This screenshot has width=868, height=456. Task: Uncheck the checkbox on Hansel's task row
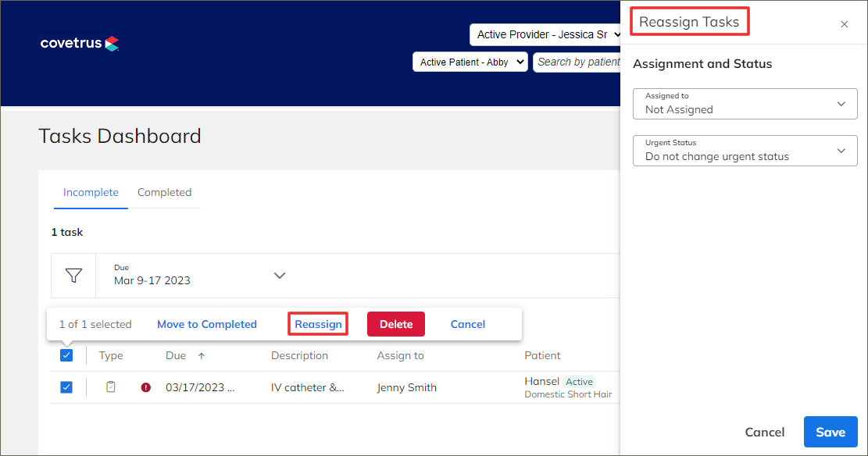(x=66, y=387)
